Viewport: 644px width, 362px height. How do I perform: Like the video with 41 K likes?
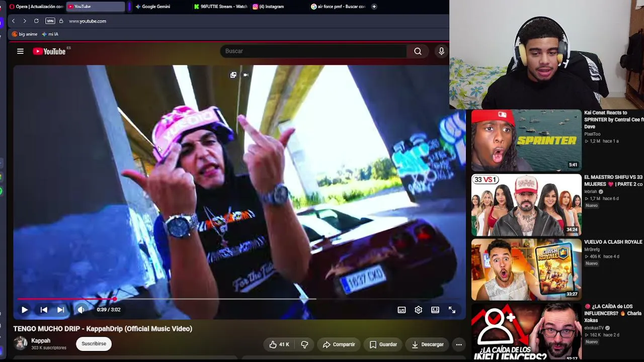(x=279, y=344)
